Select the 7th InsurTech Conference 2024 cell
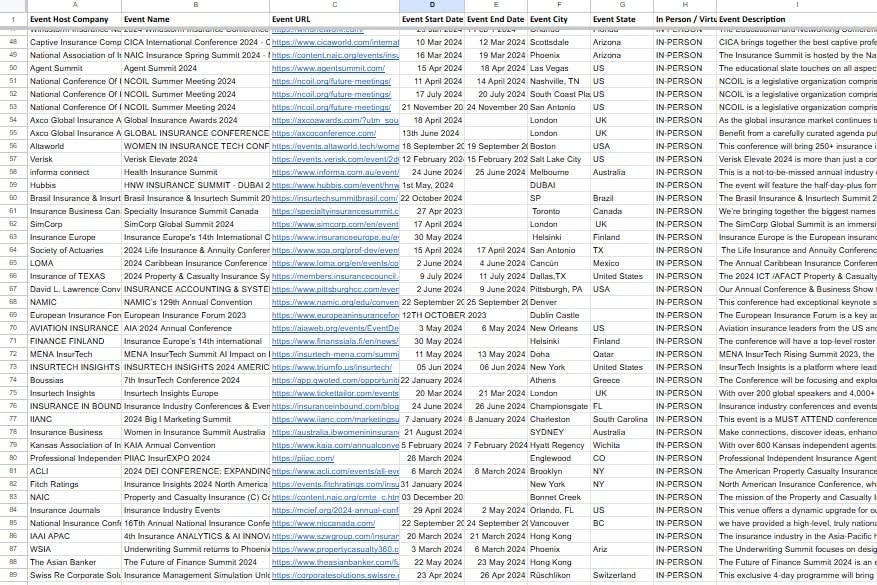The image size is (877, 585). coord(195,380)
